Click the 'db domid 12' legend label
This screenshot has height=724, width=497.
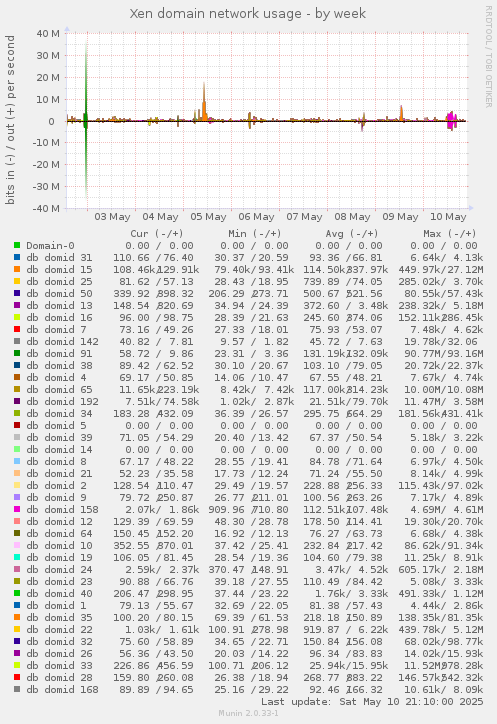[59, 522]
